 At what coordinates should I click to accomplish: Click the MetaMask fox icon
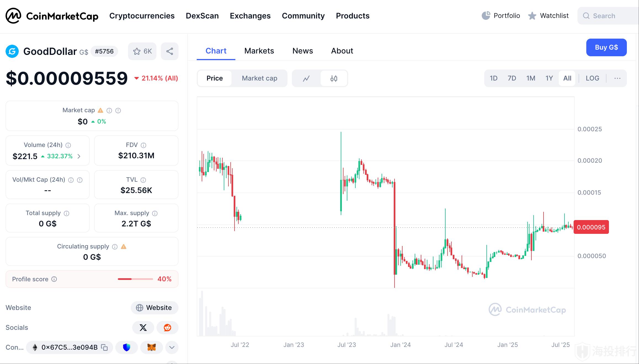point(151,347)
